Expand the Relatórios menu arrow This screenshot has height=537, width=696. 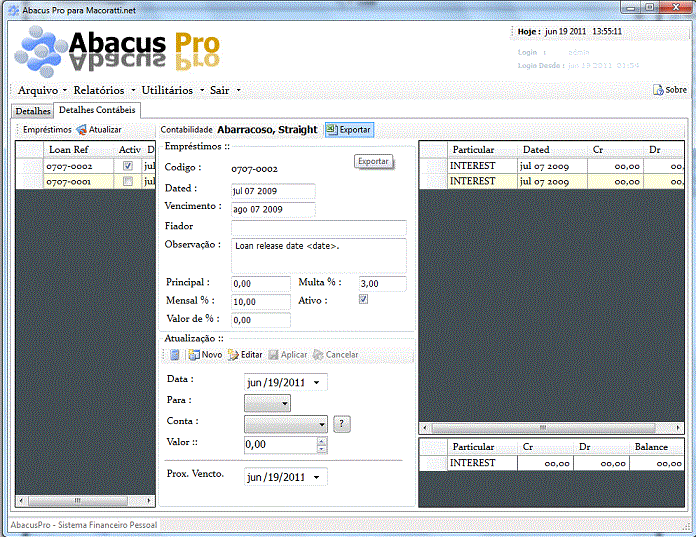(133, 90)
